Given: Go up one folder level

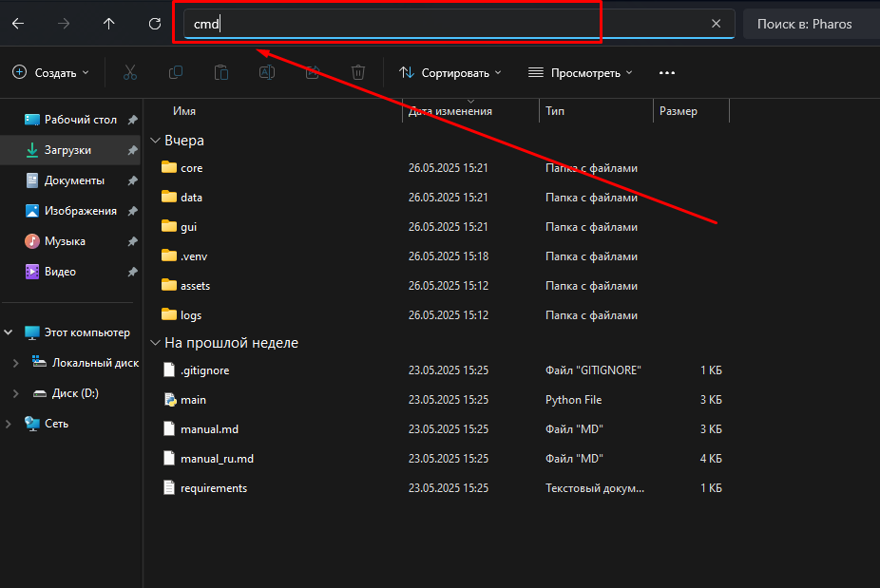Looking at the screenshot, I should click(109, 24).
